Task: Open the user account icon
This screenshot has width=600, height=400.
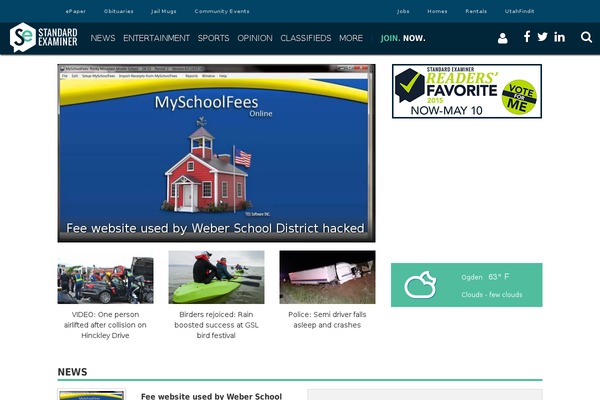Action: (502, 38)
